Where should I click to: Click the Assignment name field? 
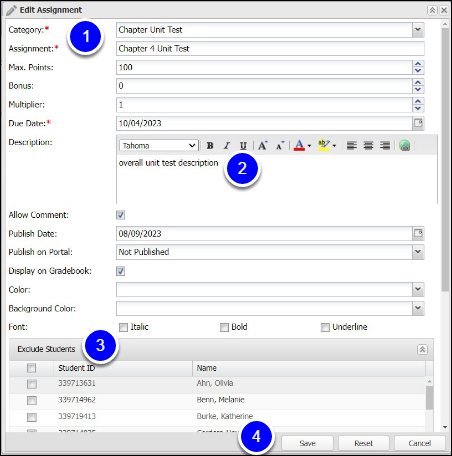pyautogui.click(x=270, y=49)
